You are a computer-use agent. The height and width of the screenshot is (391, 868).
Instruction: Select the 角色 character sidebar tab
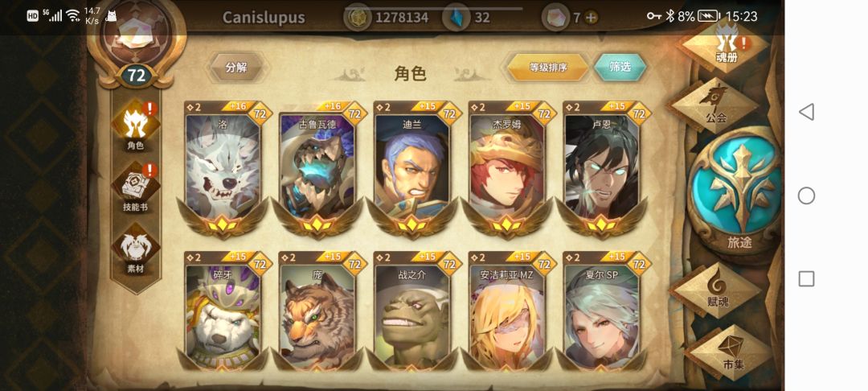click(136, 126)
